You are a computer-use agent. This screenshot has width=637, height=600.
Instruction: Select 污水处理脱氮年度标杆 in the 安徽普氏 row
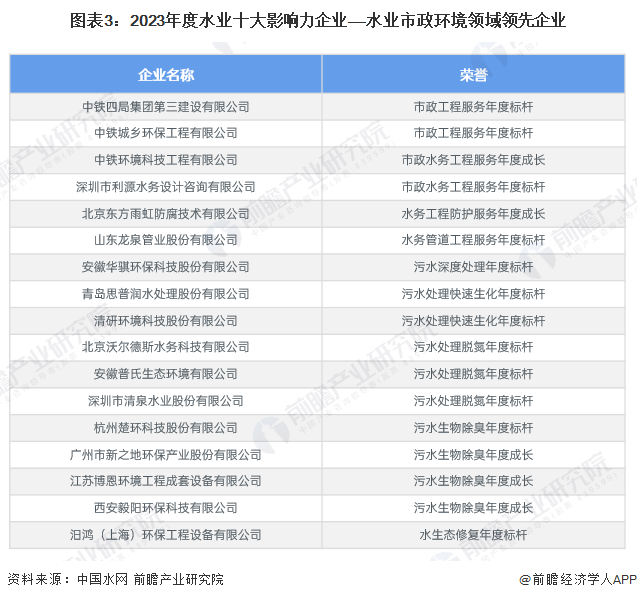tap(473, 374)
